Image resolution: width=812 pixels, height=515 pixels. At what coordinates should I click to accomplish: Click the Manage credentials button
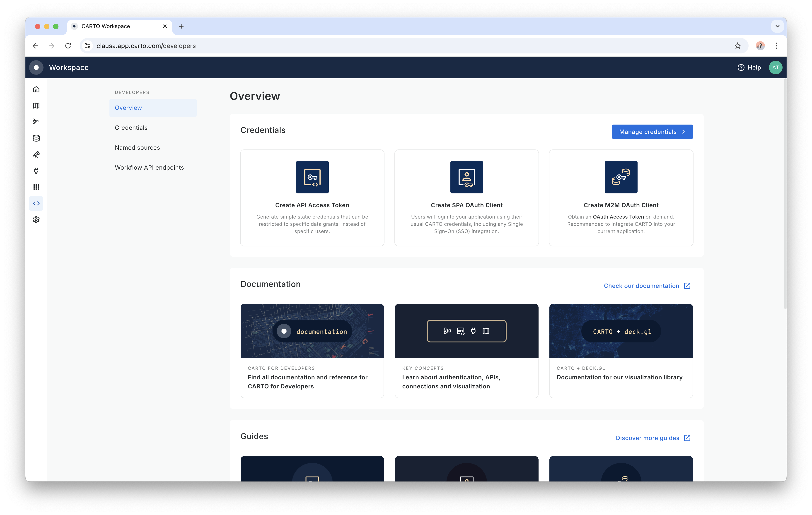(x=652, y=132)
